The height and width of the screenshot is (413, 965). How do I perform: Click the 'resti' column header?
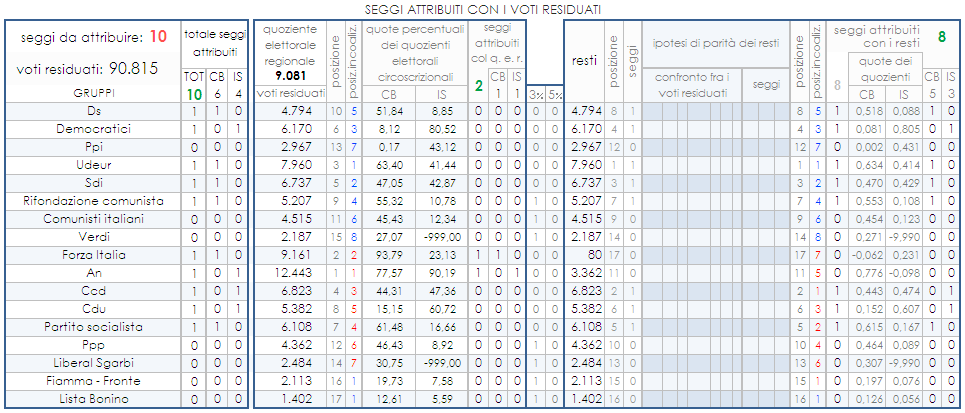point(584,61)
